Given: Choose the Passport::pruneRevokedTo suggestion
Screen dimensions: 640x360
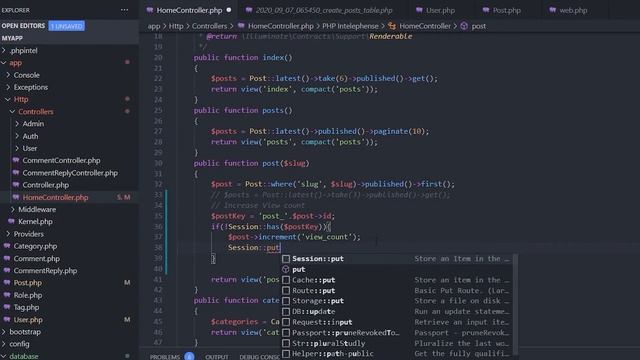Looking at the screenshot, I should [398, 333].
